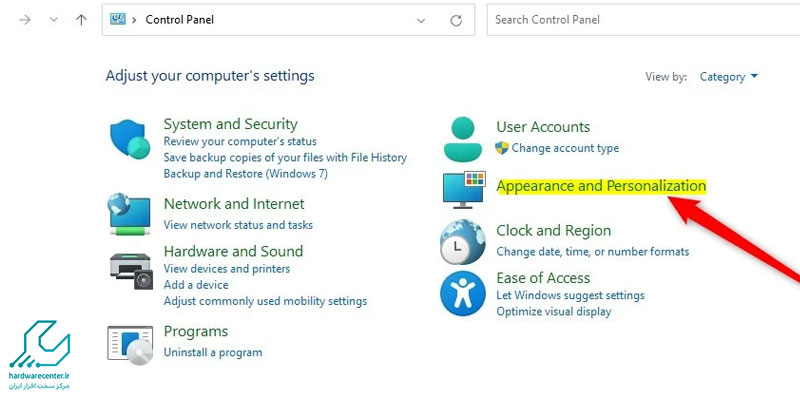Open Save backup copies with File History

285,158
